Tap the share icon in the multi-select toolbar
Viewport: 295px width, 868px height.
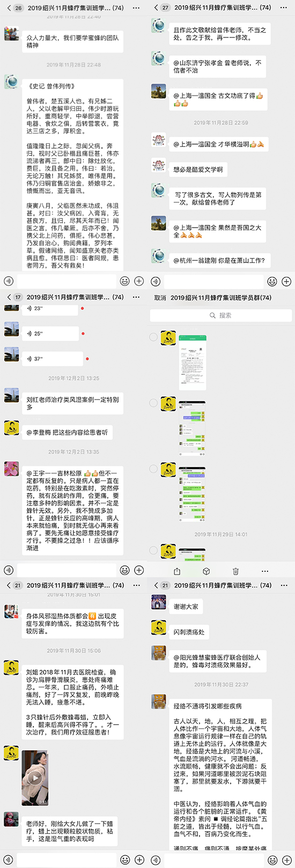point(177,571)
